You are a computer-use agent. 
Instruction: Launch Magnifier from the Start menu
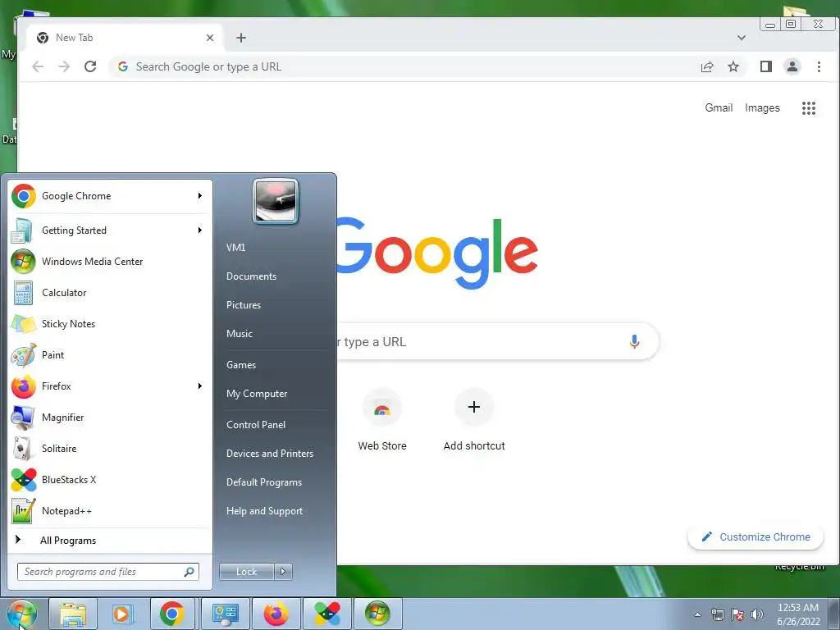coord(110,418)
